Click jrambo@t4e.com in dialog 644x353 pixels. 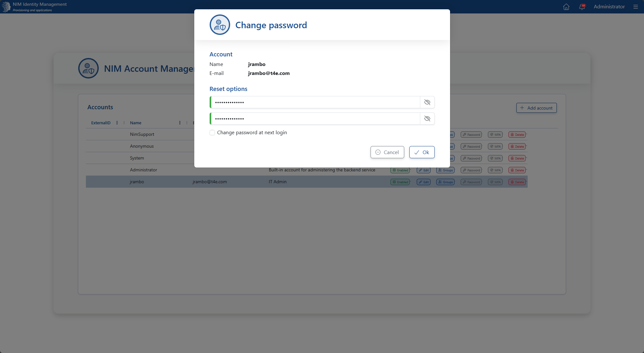click(269, 73)
